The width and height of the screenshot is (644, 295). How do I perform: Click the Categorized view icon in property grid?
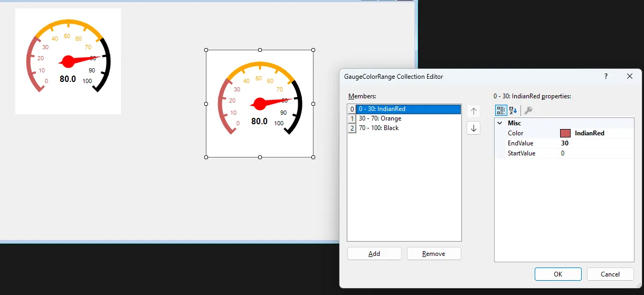(x=500, y=110)
